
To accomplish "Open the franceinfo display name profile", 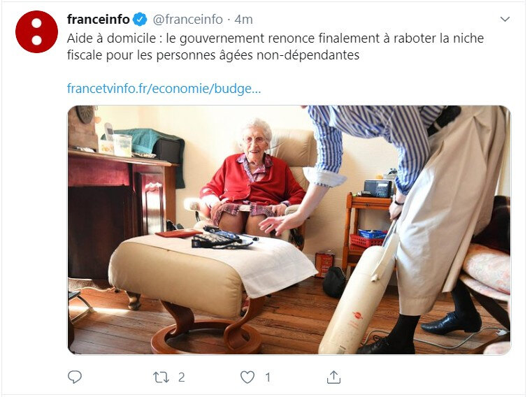I will point(99,20).
